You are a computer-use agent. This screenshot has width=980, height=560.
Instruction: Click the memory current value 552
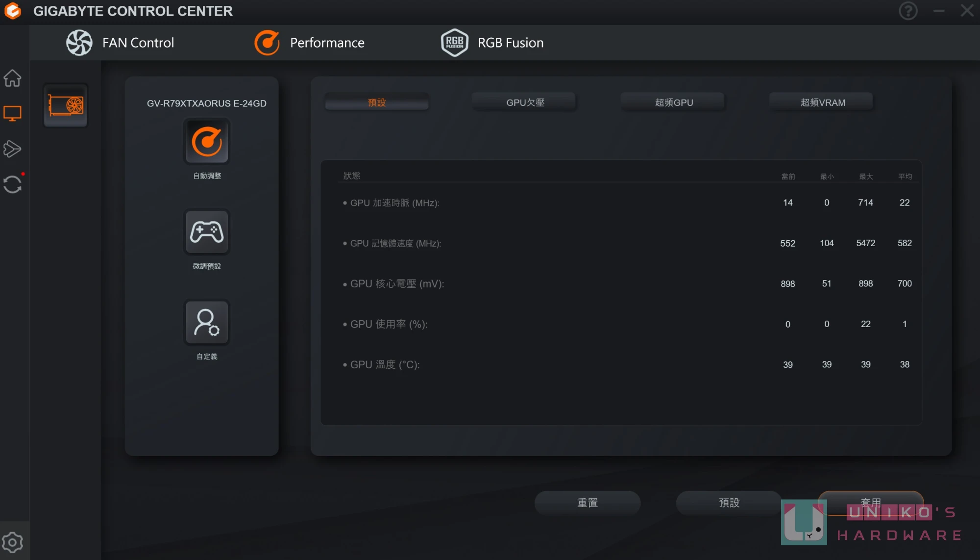788,243
